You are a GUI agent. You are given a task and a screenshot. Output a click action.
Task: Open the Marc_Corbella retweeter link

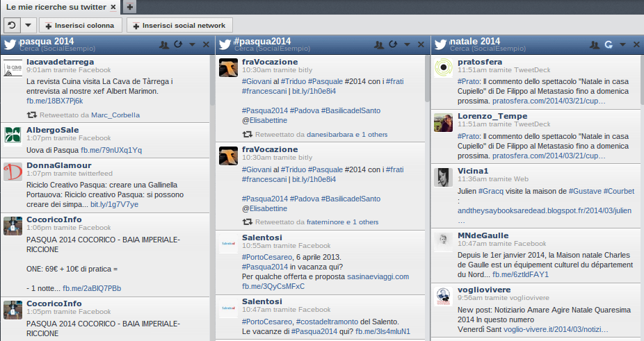115,115
